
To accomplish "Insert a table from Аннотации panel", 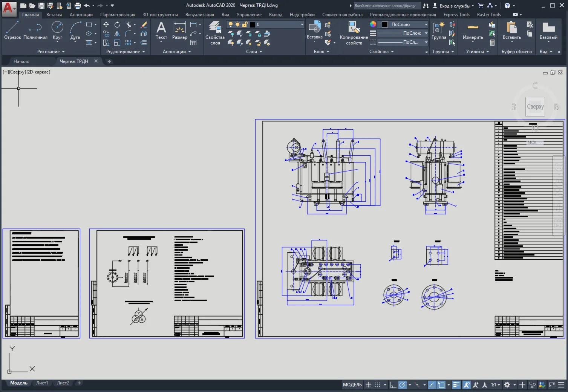I will tap(193, 43).
